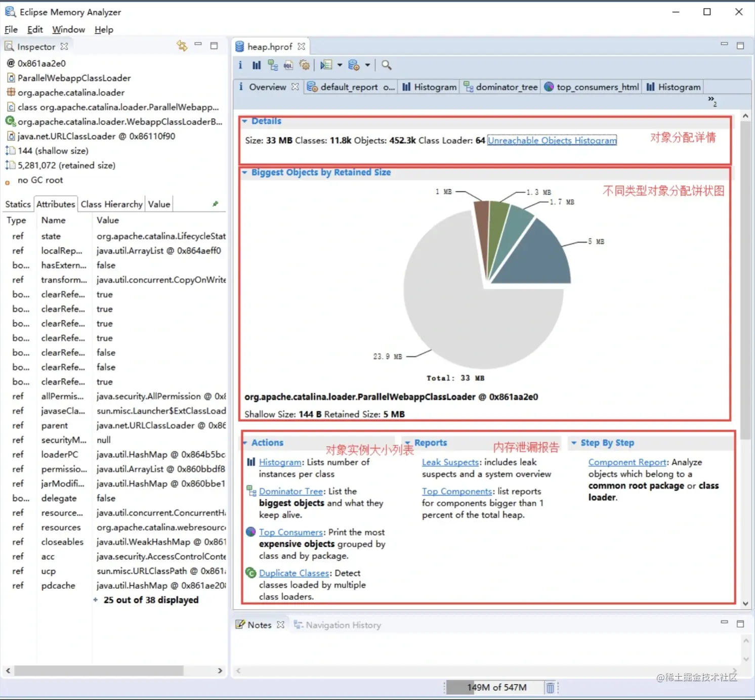Open thread overview gear icon
This screenshot has width=755, height=700.
[305, 65]
